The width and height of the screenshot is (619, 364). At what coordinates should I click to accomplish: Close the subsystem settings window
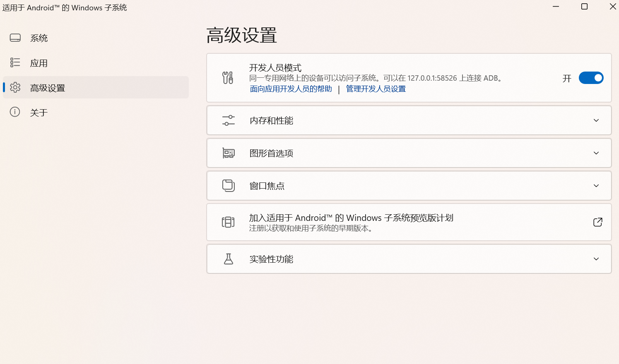click(x=613, y=7)
